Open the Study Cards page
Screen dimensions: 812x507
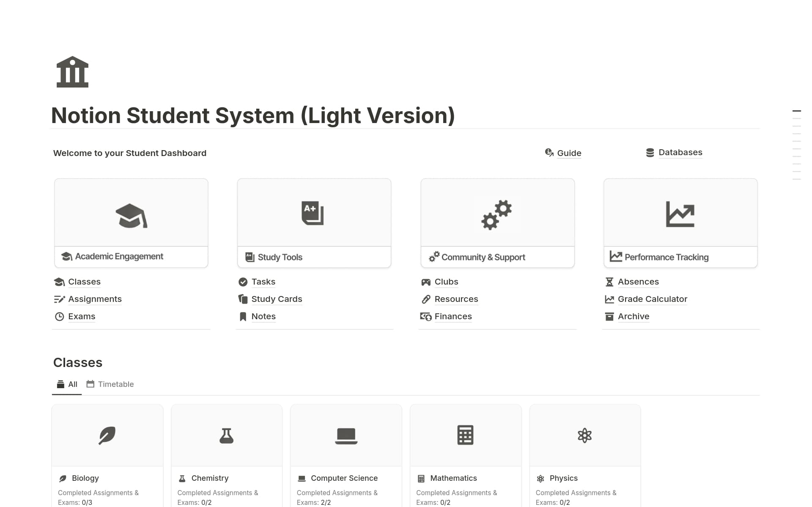277,299
